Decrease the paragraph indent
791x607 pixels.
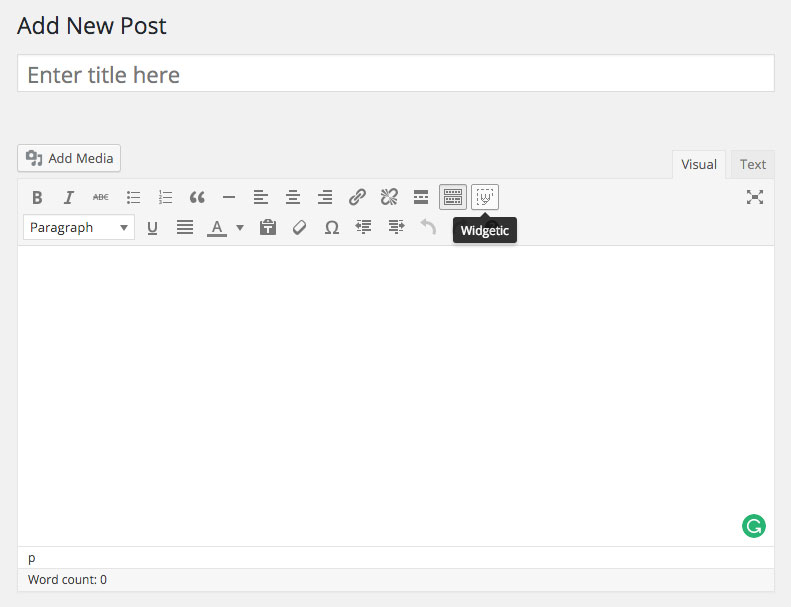364,228
